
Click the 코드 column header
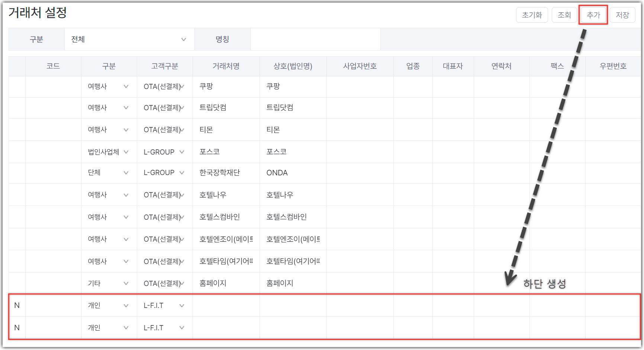pyautogui.click(x=53, y=66)
